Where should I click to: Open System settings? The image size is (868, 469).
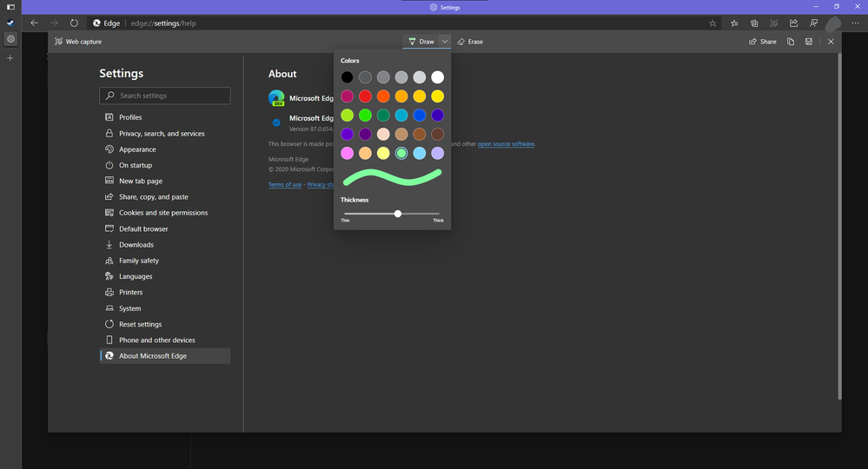click(x=165, y=308)
